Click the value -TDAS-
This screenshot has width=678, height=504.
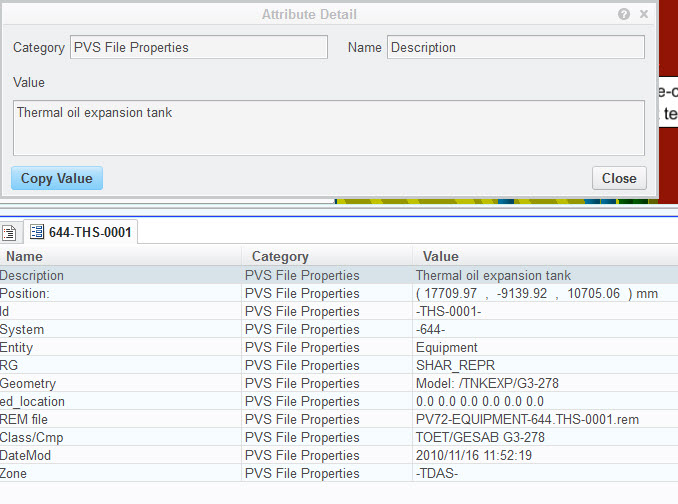(x=437, y=473)
